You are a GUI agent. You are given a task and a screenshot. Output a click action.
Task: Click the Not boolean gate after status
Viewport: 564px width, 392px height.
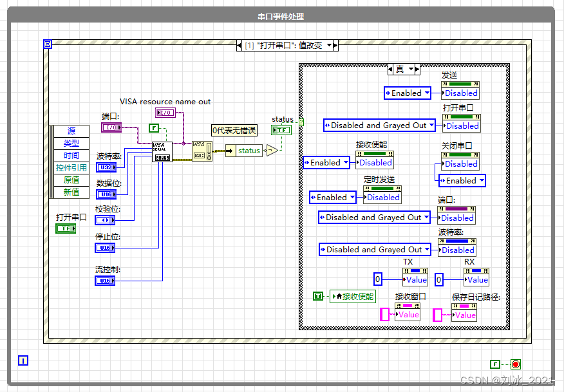pyautogui.click(x=272, y=150)
